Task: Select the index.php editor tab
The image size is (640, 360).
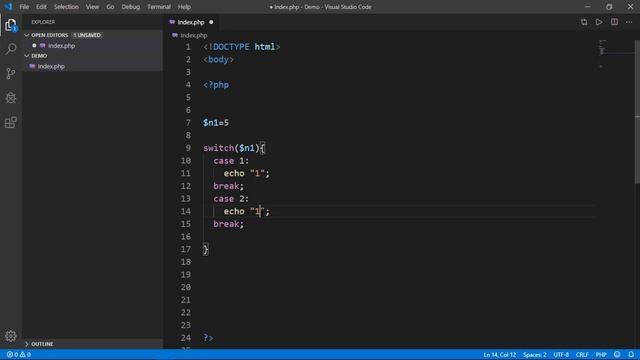Action: click(x=191, y=22)
